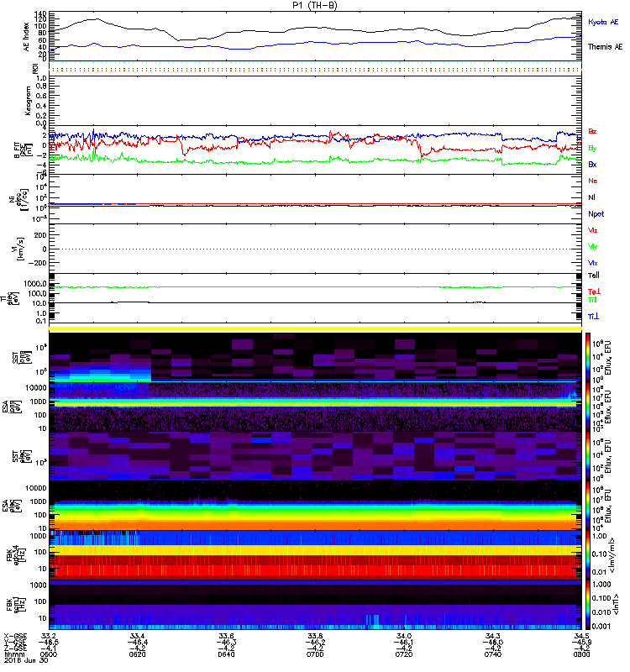Click the 1000.0 tick on temperature axis

(35, 284)
